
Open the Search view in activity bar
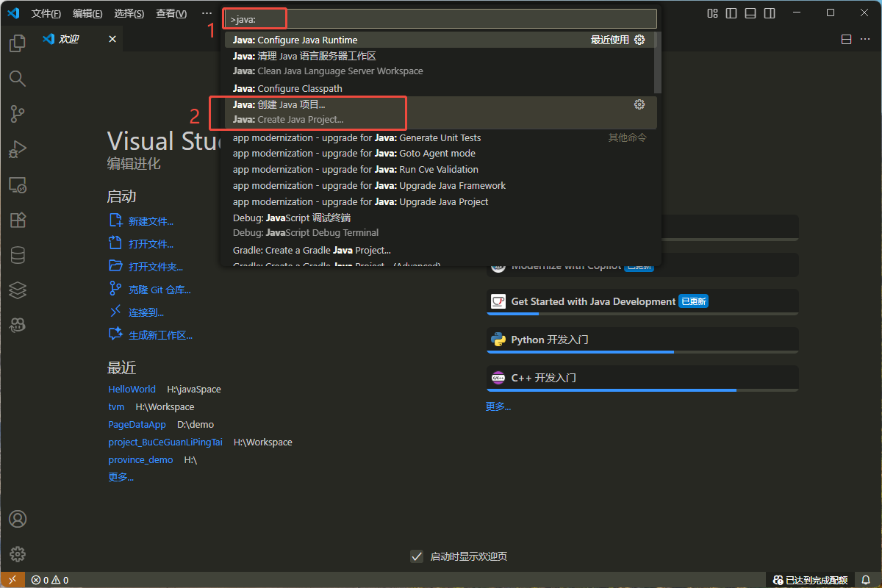tap(17, 79)
